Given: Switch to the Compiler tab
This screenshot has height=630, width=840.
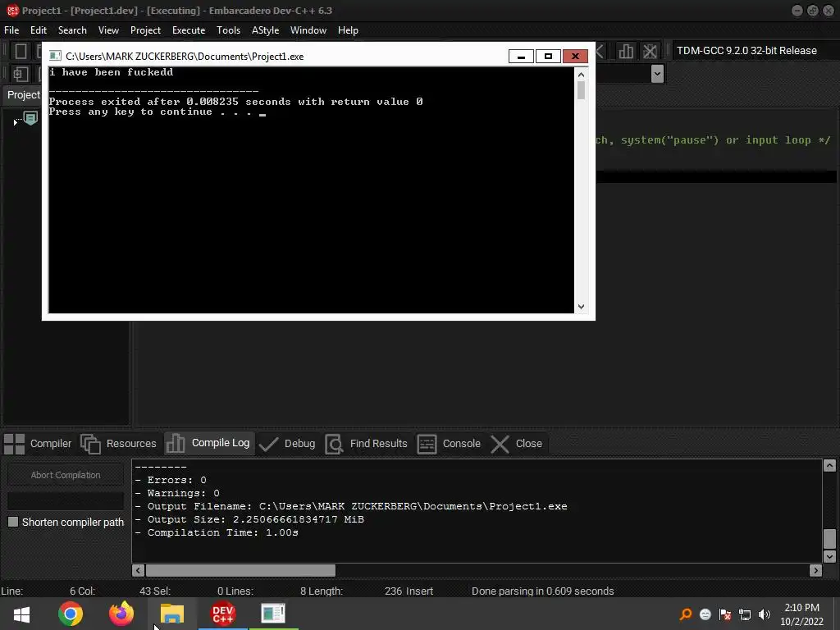Looking at the screenshot, I should 38,444.
